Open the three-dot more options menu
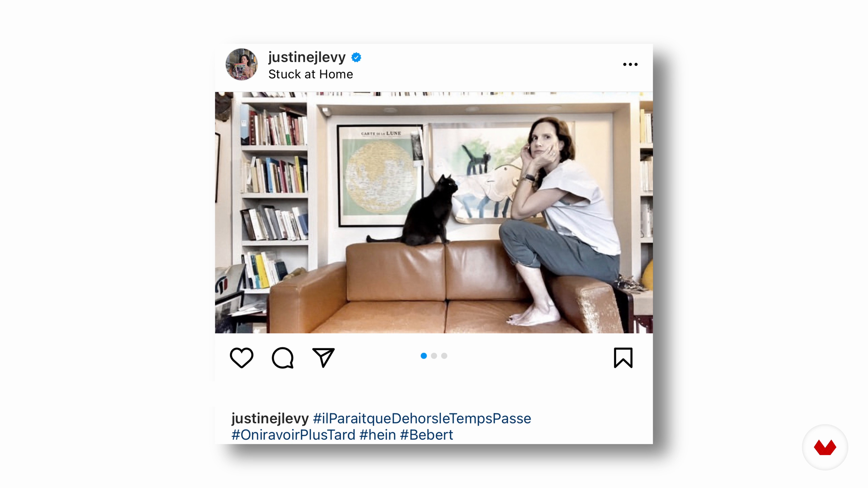 tap(630, 64)
